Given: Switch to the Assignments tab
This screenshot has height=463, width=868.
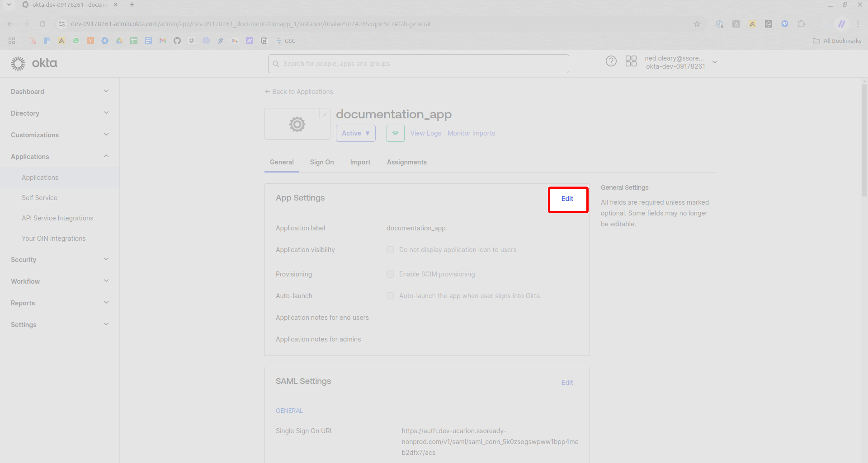Looking at the screenshot, I should (x=406, y=162).
